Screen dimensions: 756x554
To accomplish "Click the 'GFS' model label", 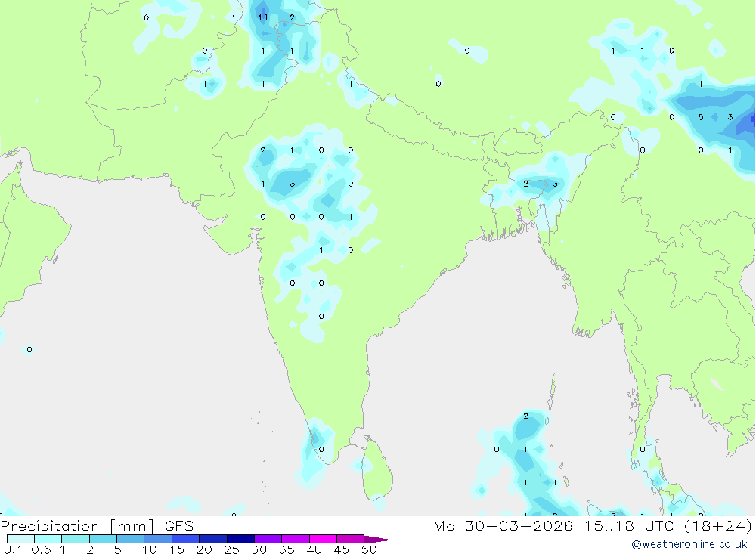I will [179, 525].
